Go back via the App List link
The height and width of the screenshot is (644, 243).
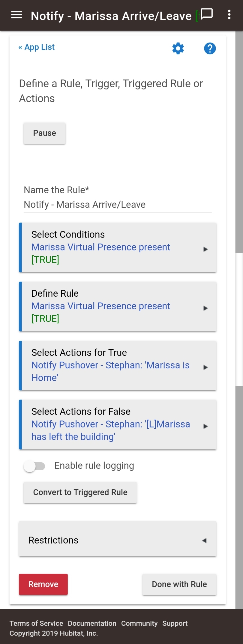(x=37, y=47)
